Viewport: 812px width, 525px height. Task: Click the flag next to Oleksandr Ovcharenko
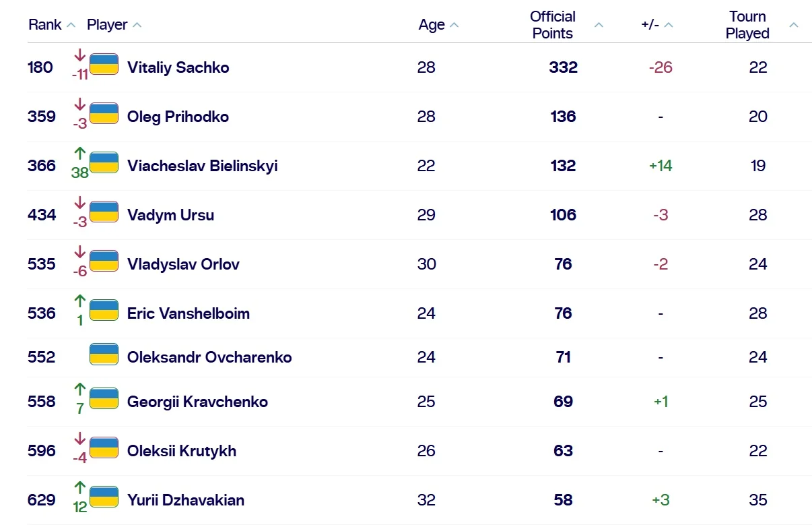(x=104, y=354)
